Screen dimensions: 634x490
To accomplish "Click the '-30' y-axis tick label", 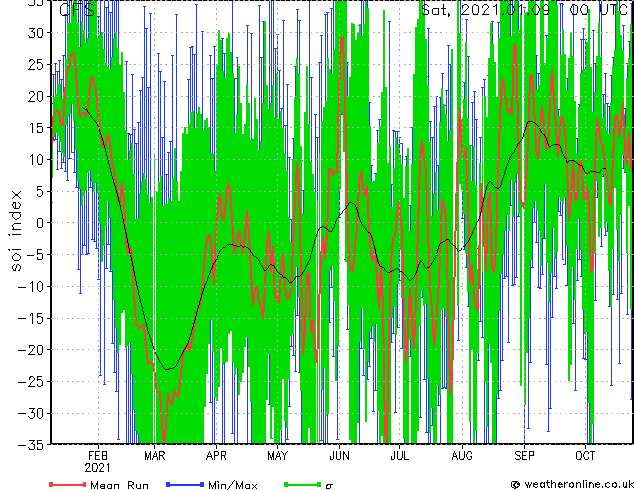I will (x=32, y=413).
